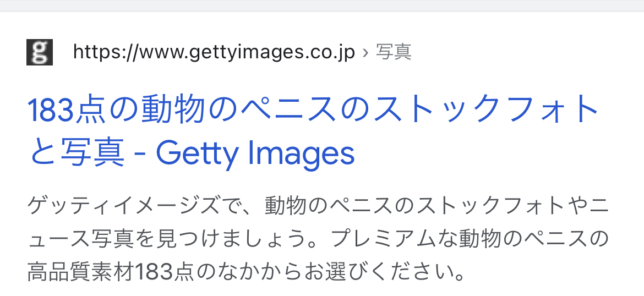Click the breadcrumb chevron separator after the URL
Image resolution: width=644 pixels, height=296 pixels.
365,53
